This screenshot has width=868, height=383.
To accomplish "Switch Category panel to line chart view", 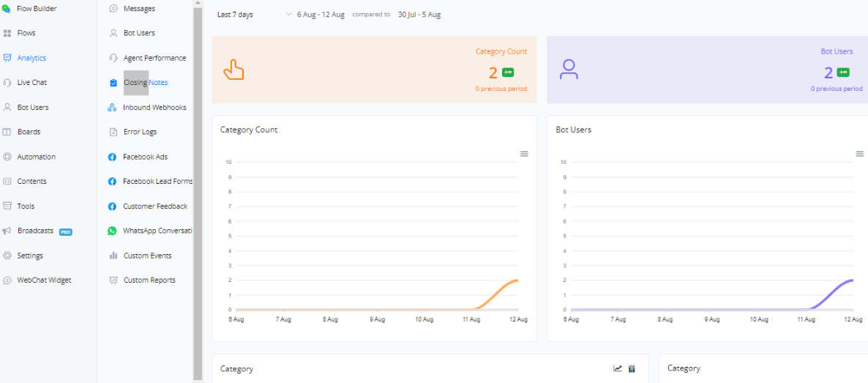I will pyautogui.click(x=618, y=368).
